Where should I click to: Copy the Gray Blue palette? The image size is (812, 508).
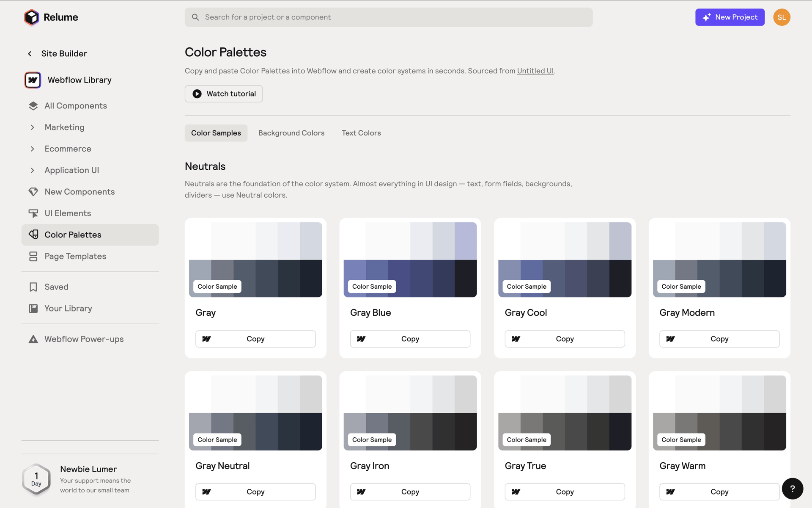(x=410, y=339)
